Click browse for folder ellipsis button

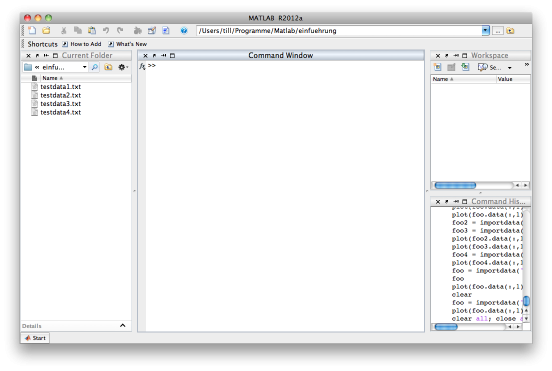tap(497, 31)
